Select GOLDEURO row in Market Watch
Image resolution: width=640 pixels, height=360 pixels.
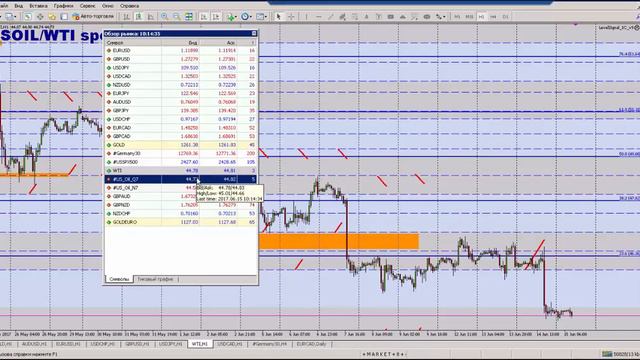pos(181,222)
